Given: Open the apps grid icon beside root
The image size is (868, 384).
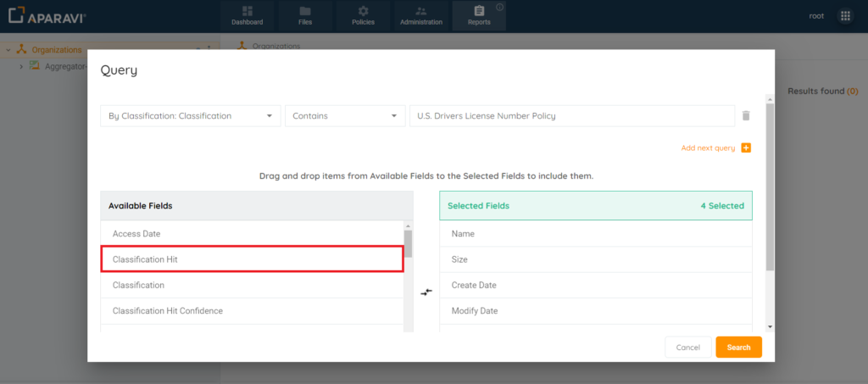Looking at the screenshot, I should (845, 16).
